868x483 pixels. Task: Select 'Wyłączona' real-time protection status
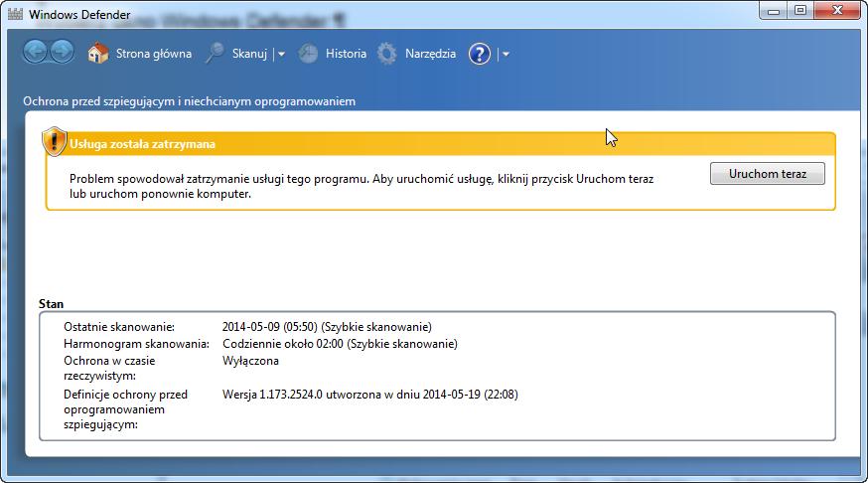250,361
